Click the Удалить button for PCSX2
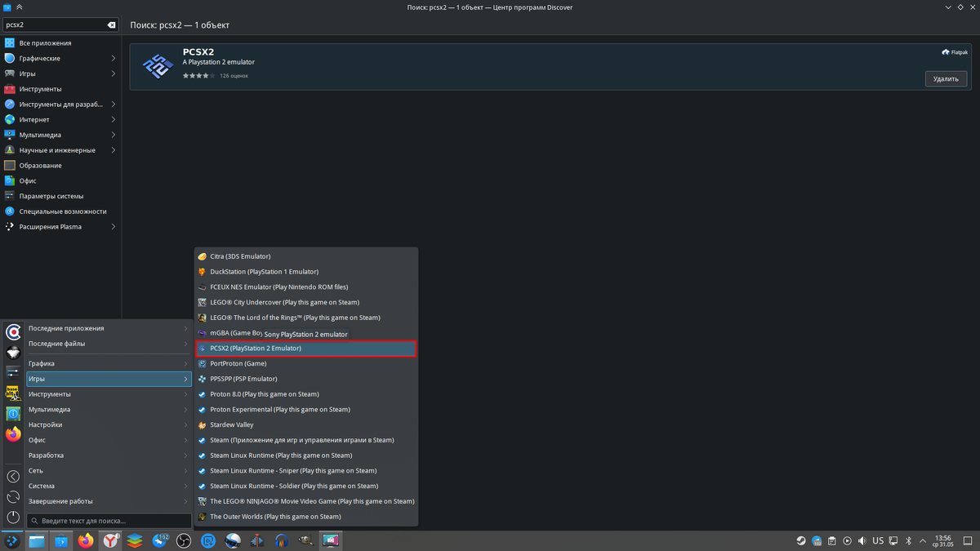This screenshot has height=551, width=980. pos(947,79)
